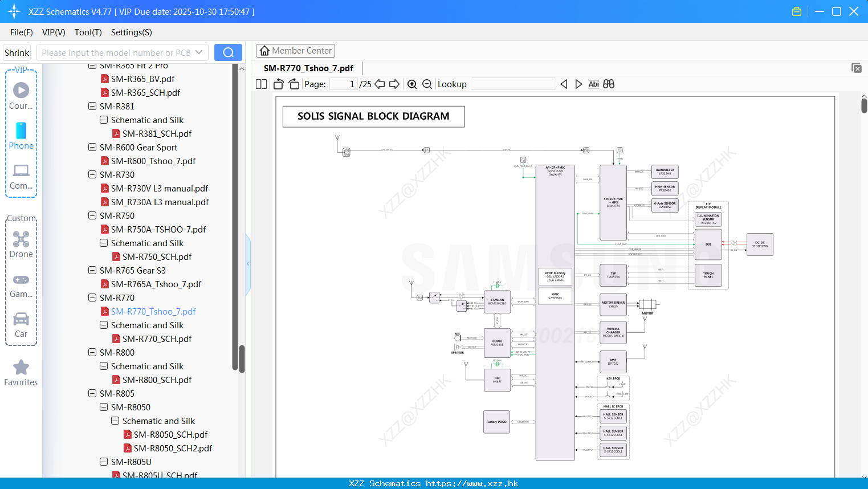Open the Courses sidebar icon

coord(21,96)
